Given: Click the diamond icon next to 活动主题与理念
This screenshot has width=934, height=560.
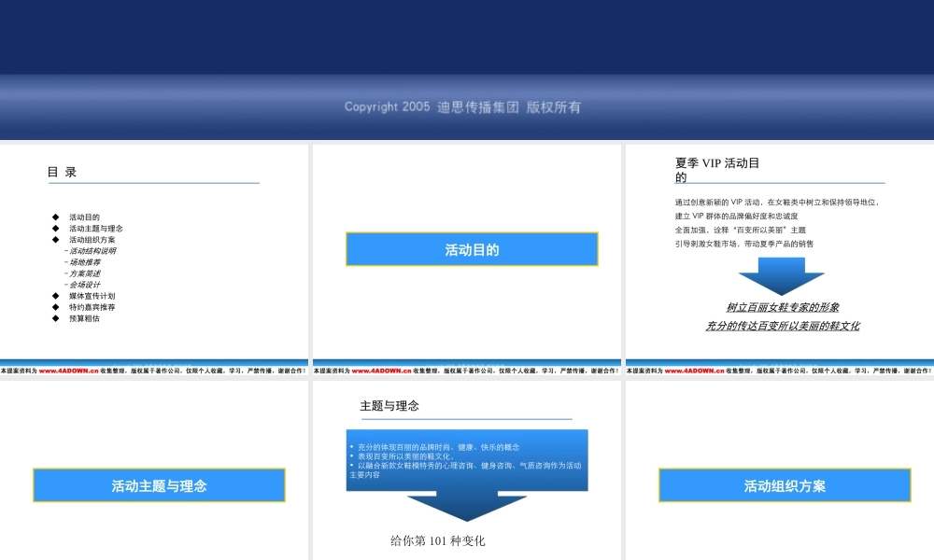Looking at the screenshot, I should 55,229.
